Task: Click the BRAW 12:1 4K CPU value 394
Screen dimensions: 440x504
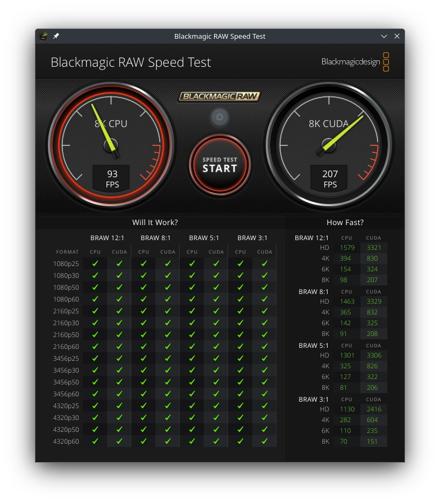Action: [345, 258]
